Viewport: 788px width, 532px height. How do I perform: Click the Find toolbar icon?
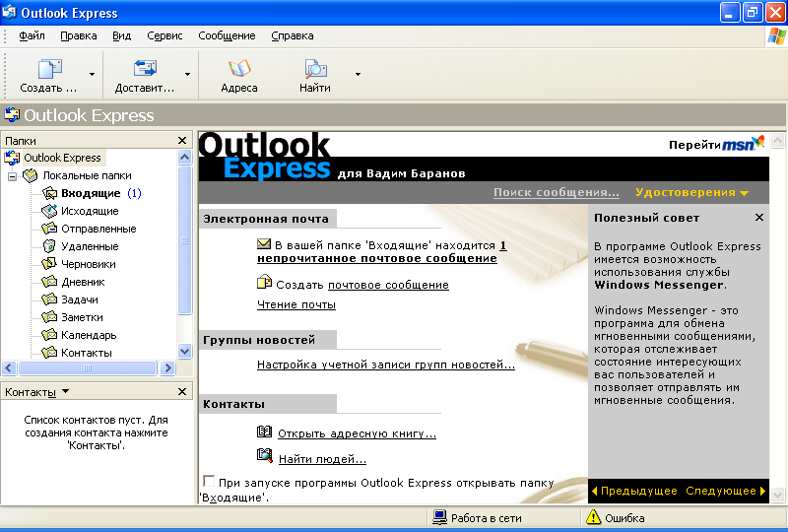[315, 68]
